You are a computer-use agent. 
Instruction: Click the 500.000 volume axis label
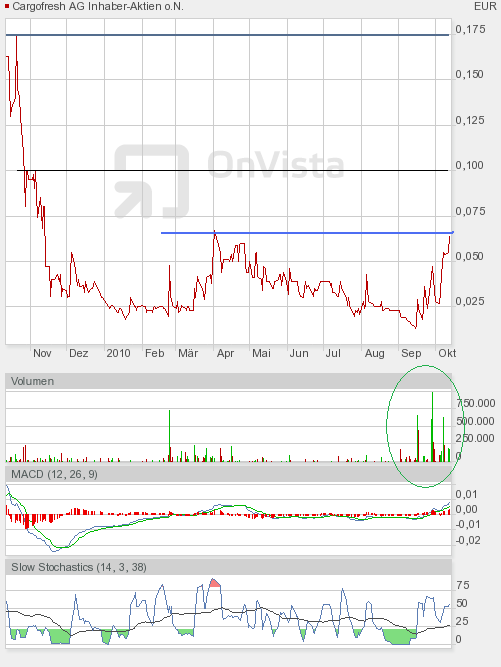pyautogui.click(x=475, y=421)
